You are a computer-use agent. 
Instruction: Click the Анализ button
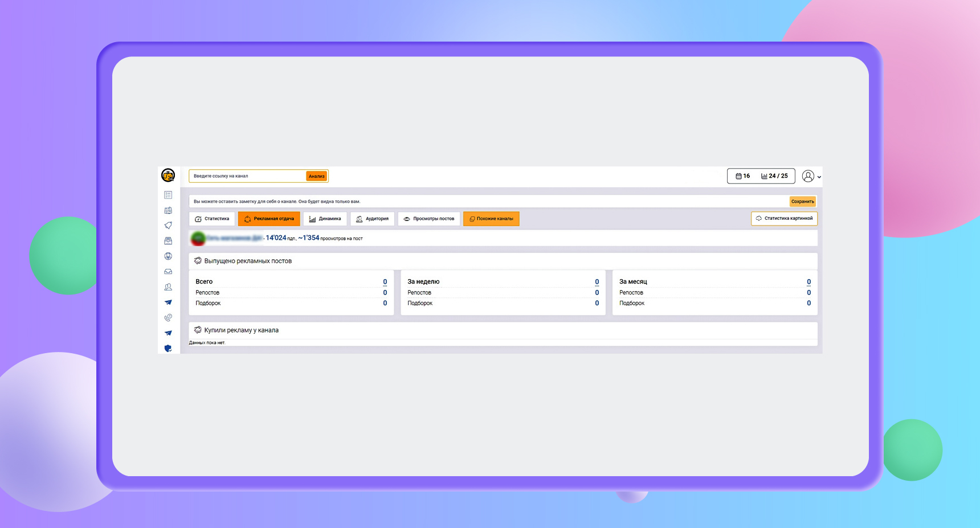(316, 176)
